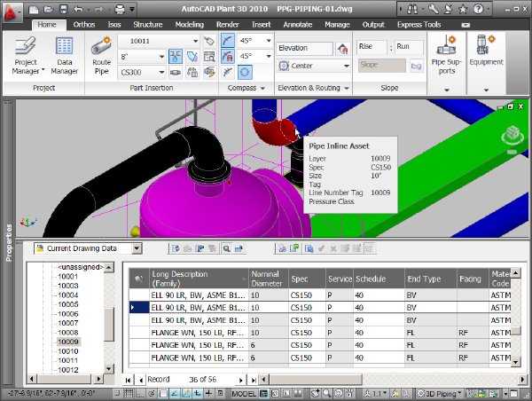Open the pipe size 8" dropdown
Screen dimensions: 532x401
point(161,57)
